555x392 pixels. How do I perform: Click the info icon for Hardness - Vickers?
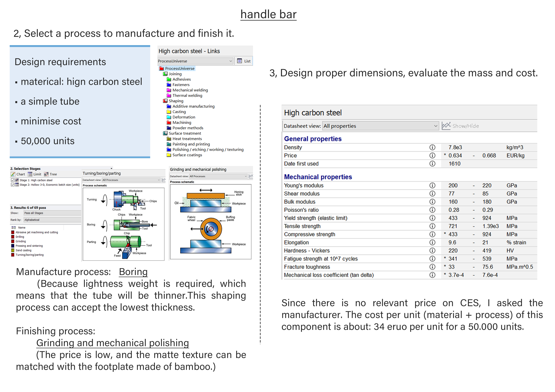click(432, 251)
